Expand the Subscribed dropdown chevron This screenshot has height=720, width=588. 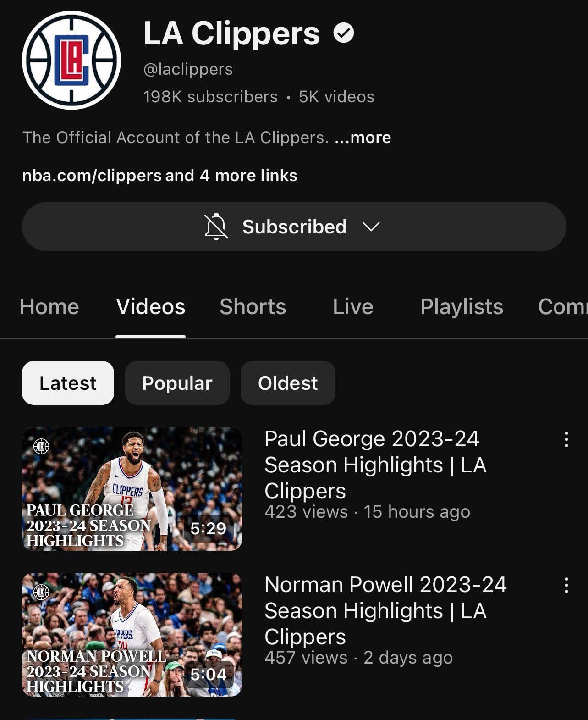[371, 227]
